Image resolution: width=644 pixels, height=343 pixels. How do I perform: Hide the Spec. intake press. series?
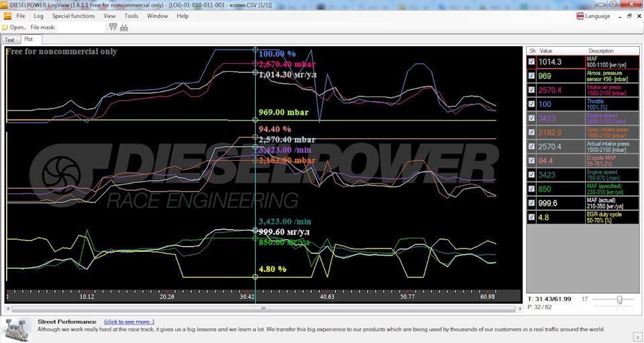coord(532,133)
